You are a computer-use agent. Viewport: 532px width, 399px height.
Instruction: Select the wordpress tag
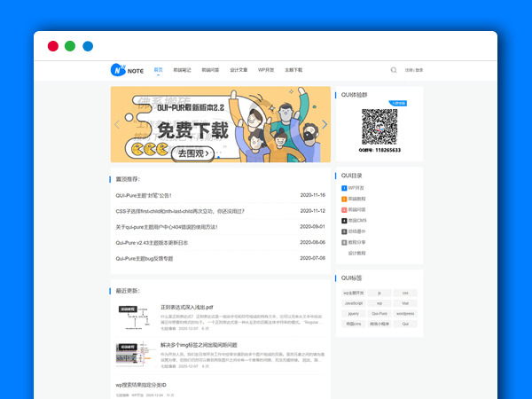tap(405, 313)
